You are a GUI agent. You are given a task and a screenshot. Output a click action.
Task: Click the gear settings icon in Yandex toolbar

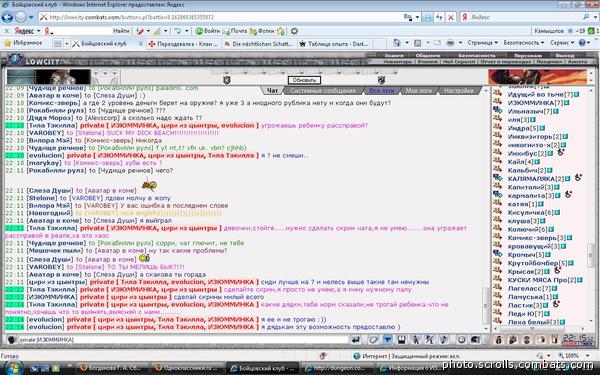click(x=294, y=31)
